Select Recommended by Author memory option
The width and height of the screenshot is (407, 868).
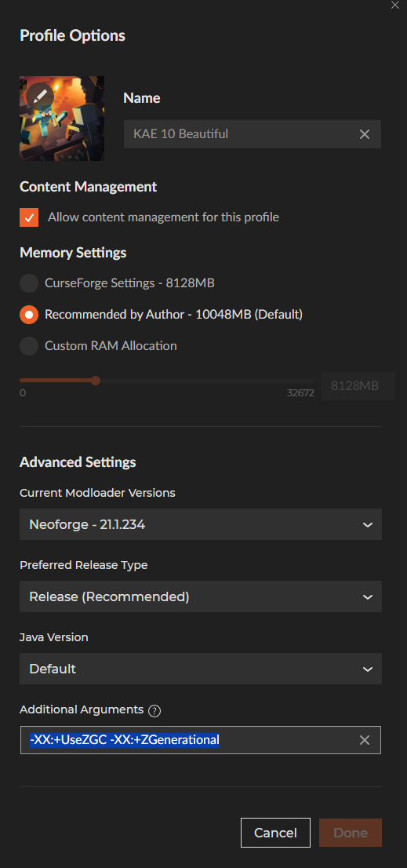(29, 315)
